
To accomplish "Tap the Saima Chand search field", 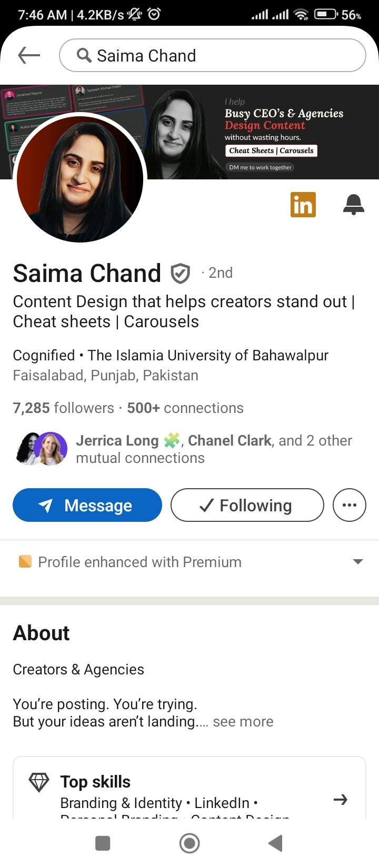I will click(x=221, y=55).
